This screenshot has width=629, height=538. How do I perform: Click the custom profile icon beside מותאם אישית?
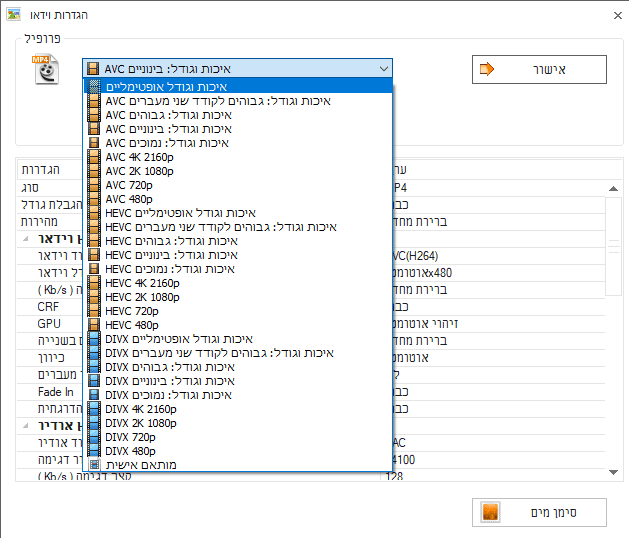[x=94, y=465]
